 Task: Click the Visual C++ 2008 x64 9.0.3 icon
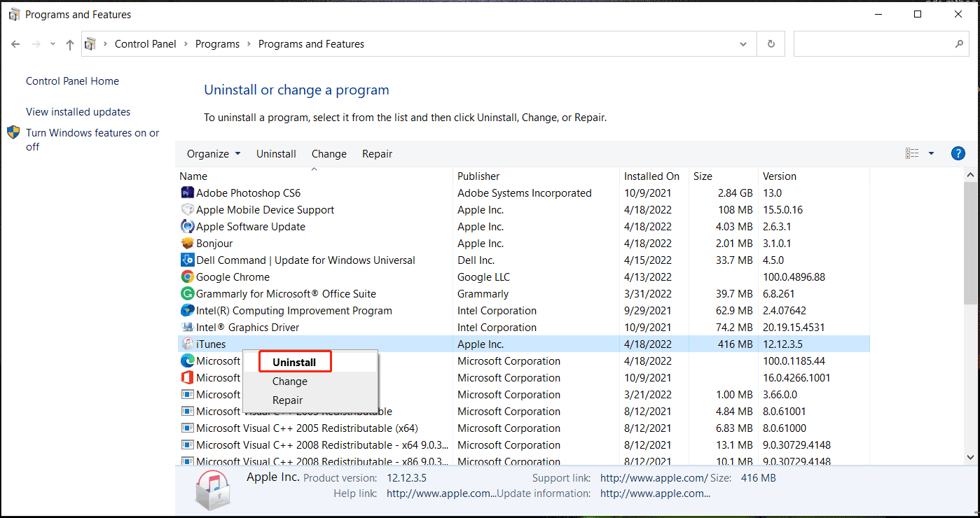187,444
